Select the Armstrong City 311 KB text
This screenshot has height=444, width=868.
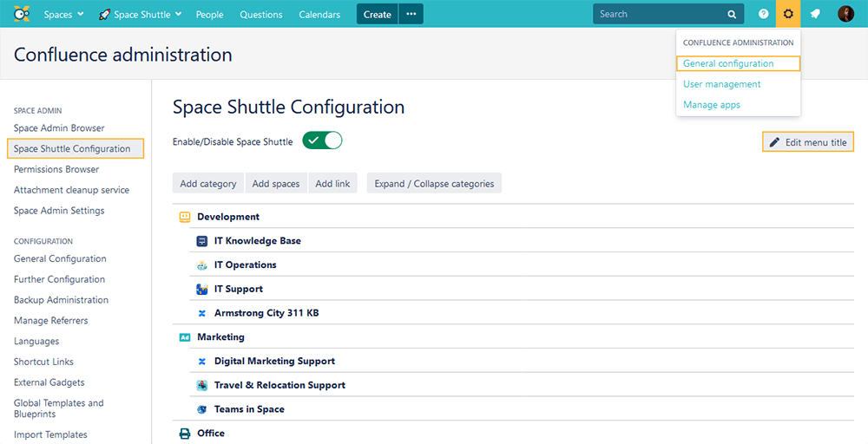pos(266,314)
